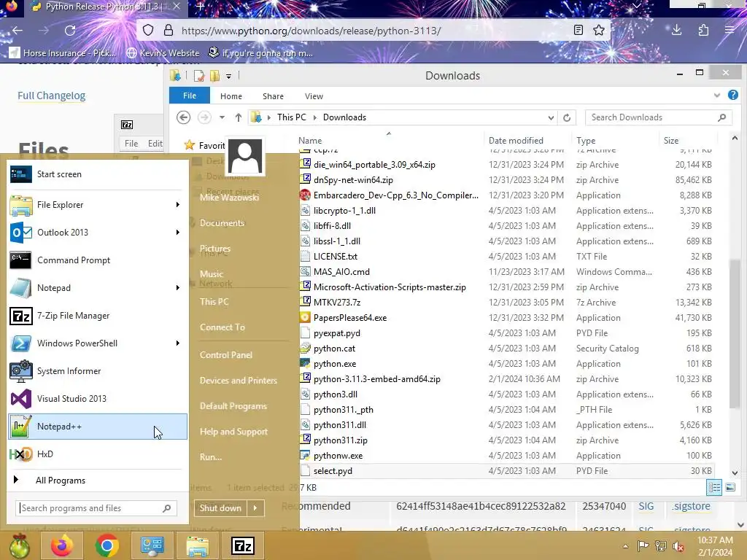Open Firefox downloads panel icon
Screen dimensions: 747x560
click(x=676, y=31)
